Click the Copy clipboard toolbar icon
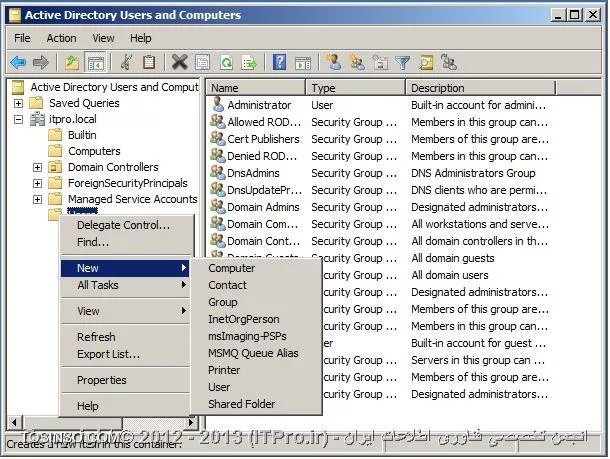Screen dimensions: 610x459 pos(149,62)
